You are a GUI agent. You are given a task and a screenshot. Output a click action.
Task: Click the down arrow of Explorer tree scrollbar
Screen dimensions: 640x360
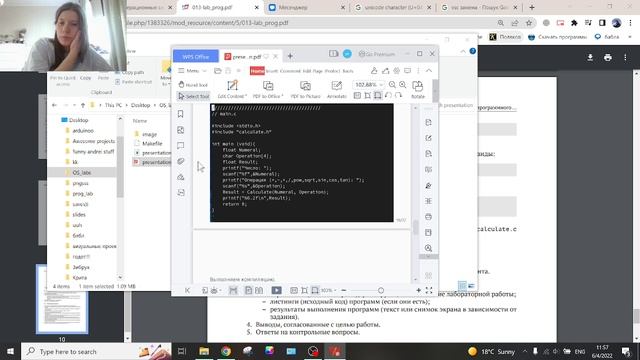[x=120, y=277]
